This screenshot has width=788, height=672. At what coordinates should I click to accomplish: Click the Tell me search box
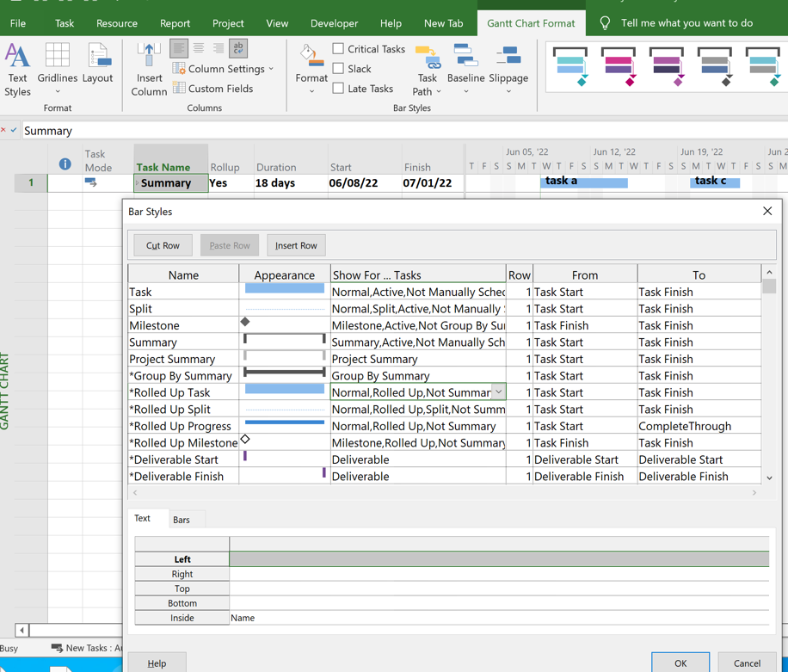(x=686, y=23)
